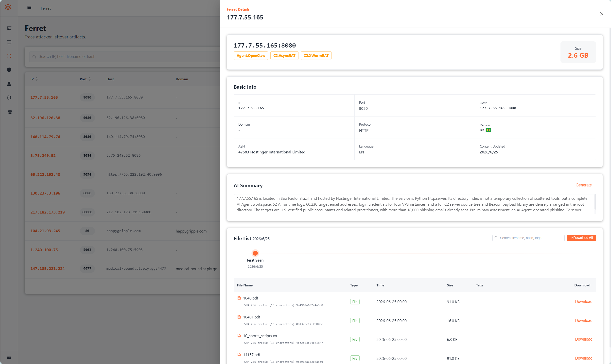
Task: Click the file icon beside 10_shorts_scripts.txt
Action: (239, 336)
